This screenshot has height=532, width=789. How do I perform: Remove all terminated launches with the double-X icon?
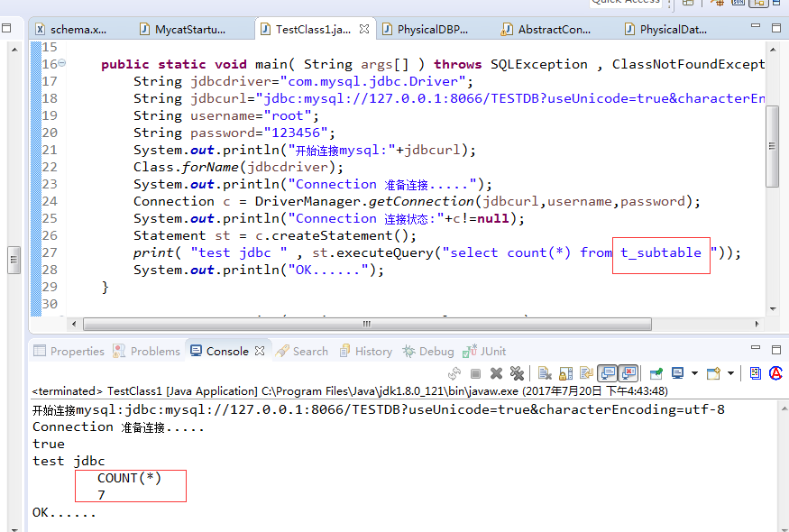click(517, 373)
